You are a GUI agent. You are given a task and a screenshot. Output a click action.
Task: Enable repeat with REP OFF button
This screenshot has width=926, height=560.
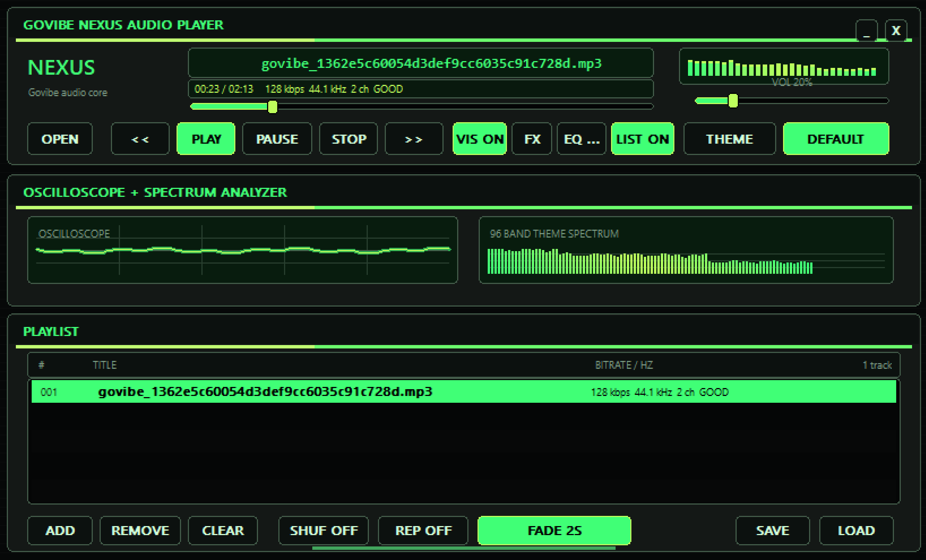423,530
